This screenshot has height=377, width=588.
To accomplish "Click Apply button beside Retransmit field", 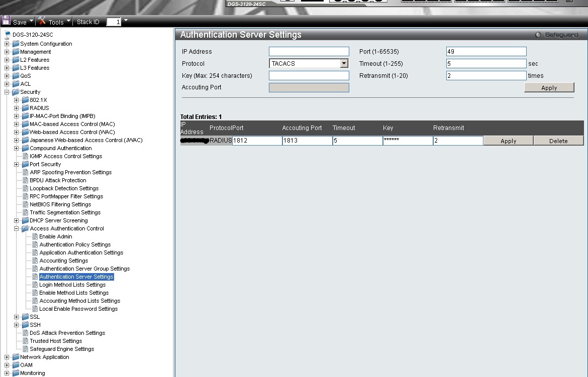I will pos(549,87).
